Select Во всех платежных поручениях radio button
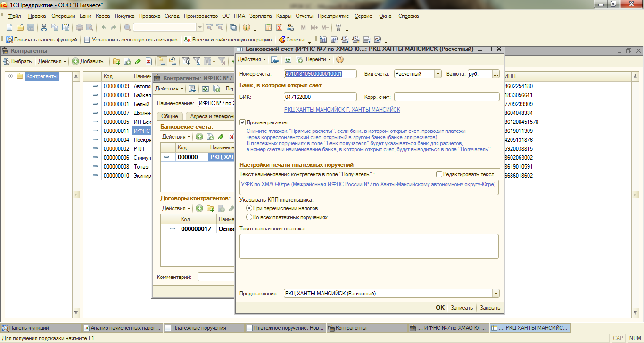 point(249,217)
